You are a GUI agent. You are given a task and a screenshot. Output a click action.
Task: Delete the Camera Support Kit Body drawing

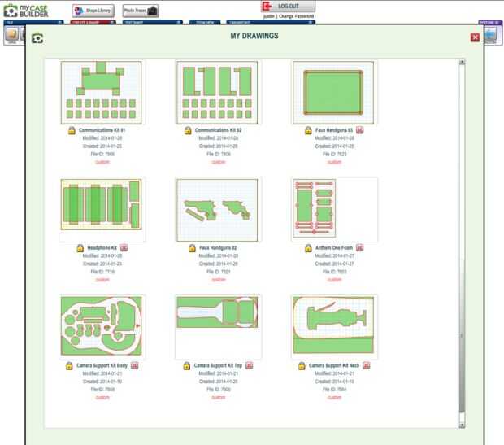(134, 365)
